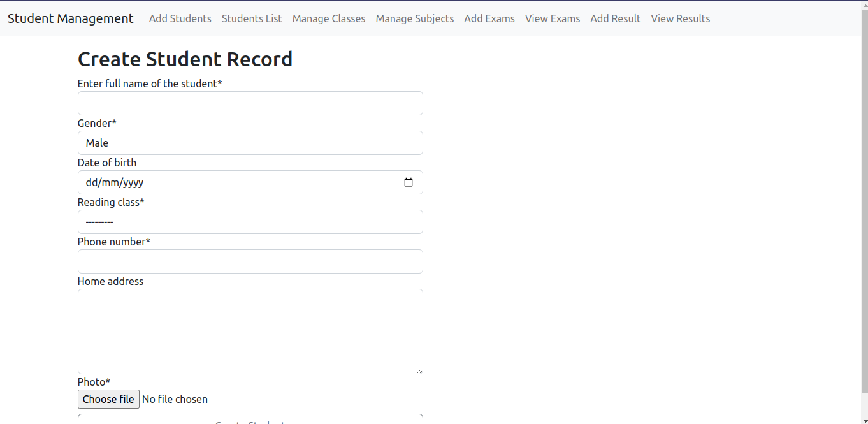Screen dimensions: 868x424
Task: Open the Gender dropdown
Action: click(250, 143)
